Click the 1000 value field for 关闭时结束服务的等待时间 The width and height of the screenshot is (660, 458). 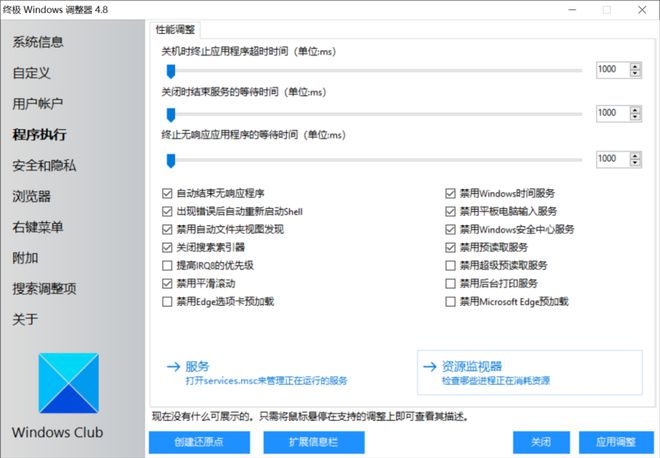(x=613, y=113)
